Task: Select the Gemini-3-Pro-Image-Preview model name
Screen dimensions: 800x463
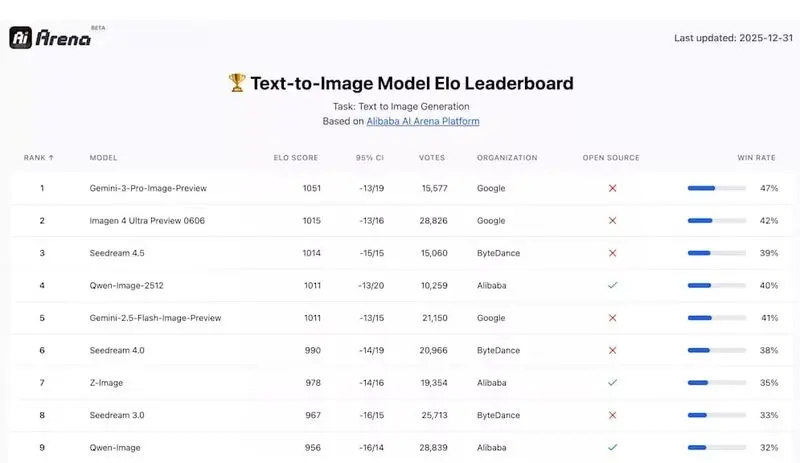Action: (x=148, y=188)
